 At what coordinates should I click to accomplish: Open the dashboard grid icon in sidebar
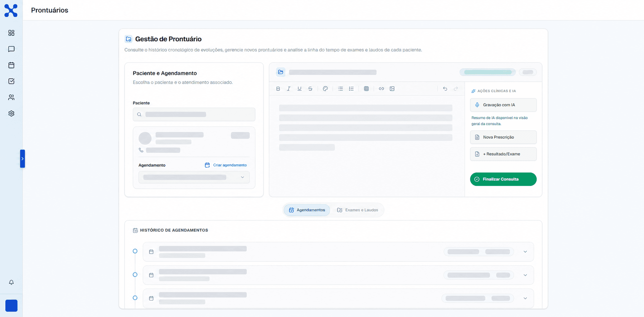pyautogui.click(x=11, y=33)
